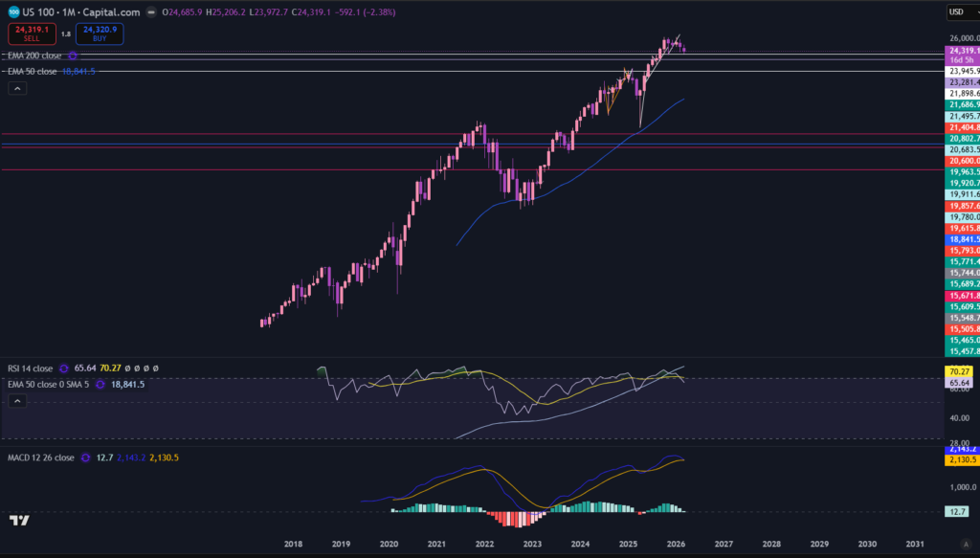
Task: Click the pink 15,671.8 price label
Action: (963, 296)
